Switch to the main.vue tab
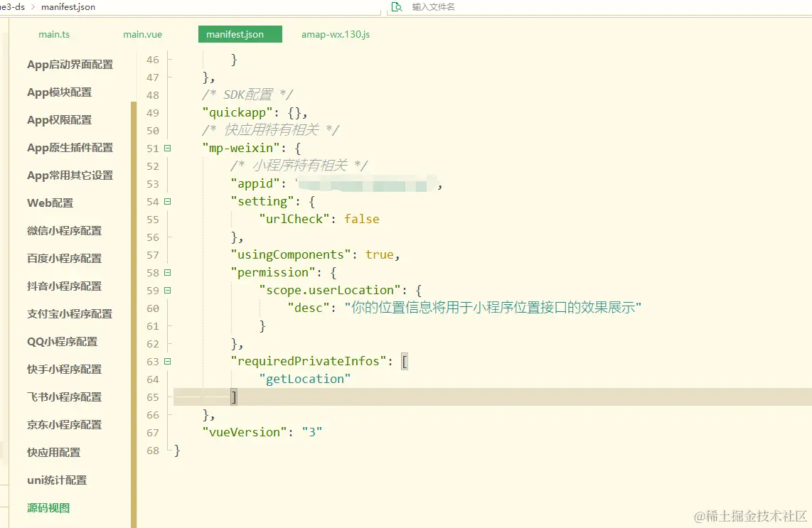The width and height of the screenshot is (812, 528). click(x=142, y=34)
